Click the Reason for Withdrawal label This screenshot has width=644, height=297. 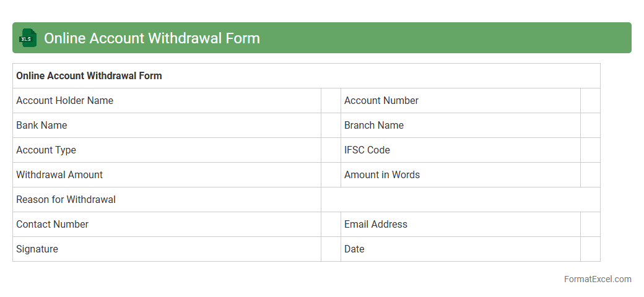click(x=66, y=200)
